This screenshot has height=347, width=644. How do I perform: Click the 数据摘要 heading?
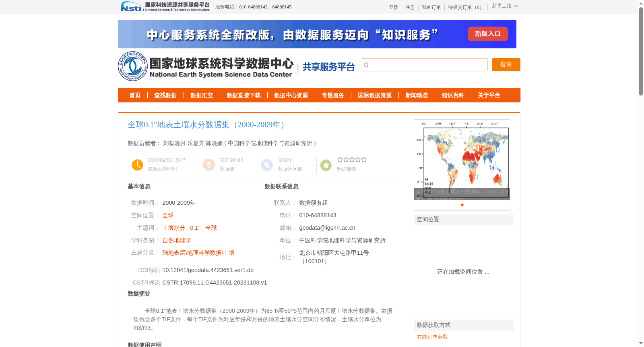point(139,294)
